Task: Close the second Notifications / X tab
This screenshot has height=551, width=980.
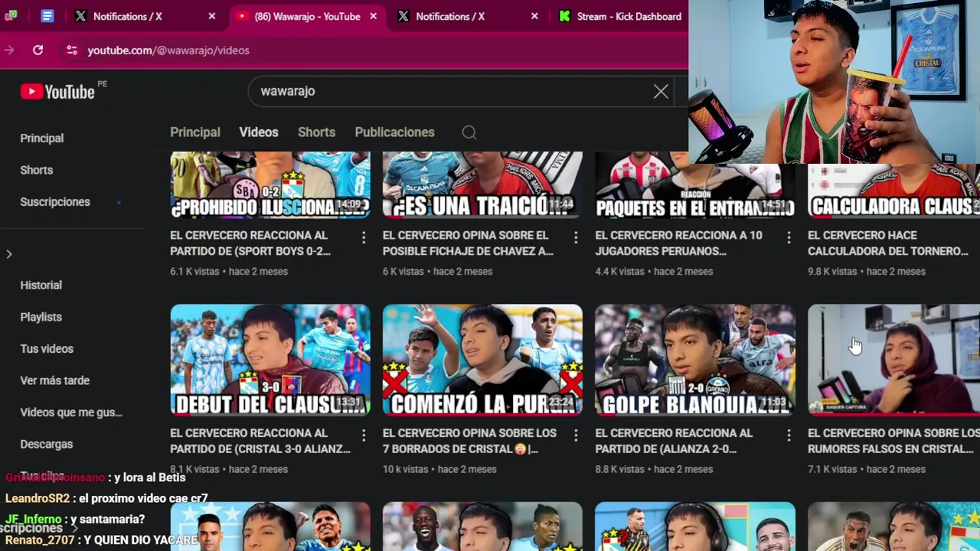Action: [534, 16]
